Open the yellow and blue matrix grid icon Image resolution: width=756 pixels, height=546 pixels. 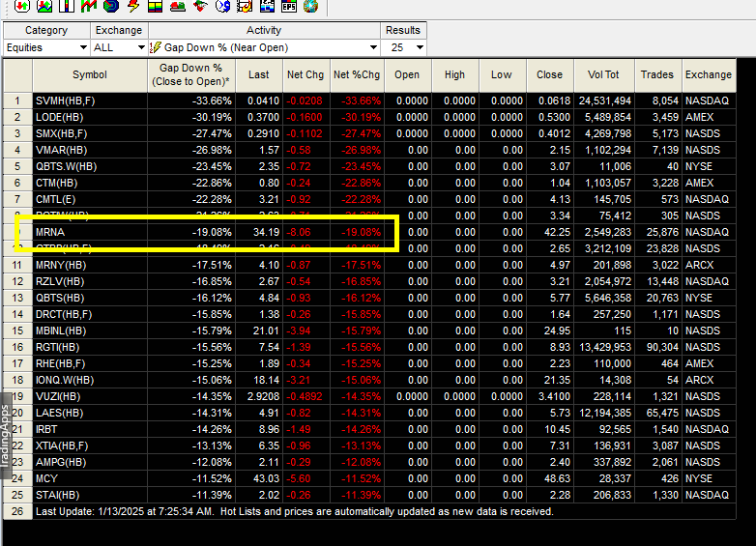point(156,6)
